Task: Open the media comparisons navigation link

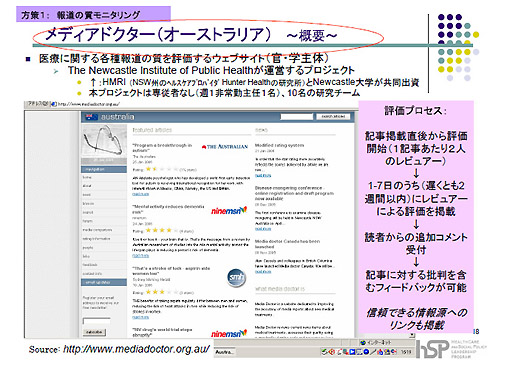Action: click(x=97, y=230)
